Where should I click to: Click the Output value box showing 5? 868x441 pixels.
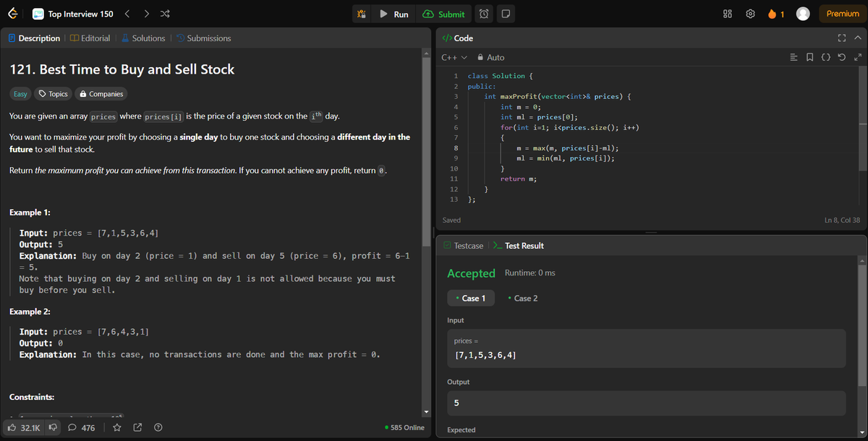pyautogui.click(x=647, y=403)
